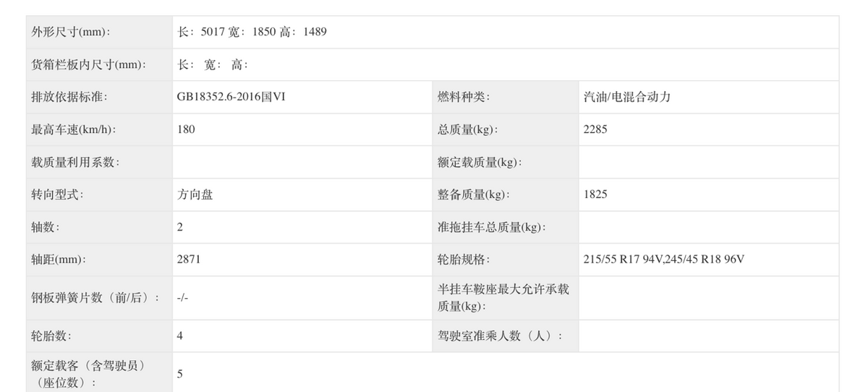868x392 pixels.
Task: Select the 汽油/电混合动力 fuel type value
Action: pyautogui.click(x=627, y=97)
